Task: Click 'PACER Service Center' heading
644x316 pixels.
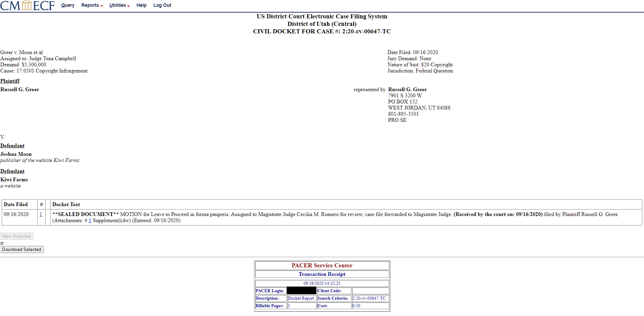Action: point(322,265)
